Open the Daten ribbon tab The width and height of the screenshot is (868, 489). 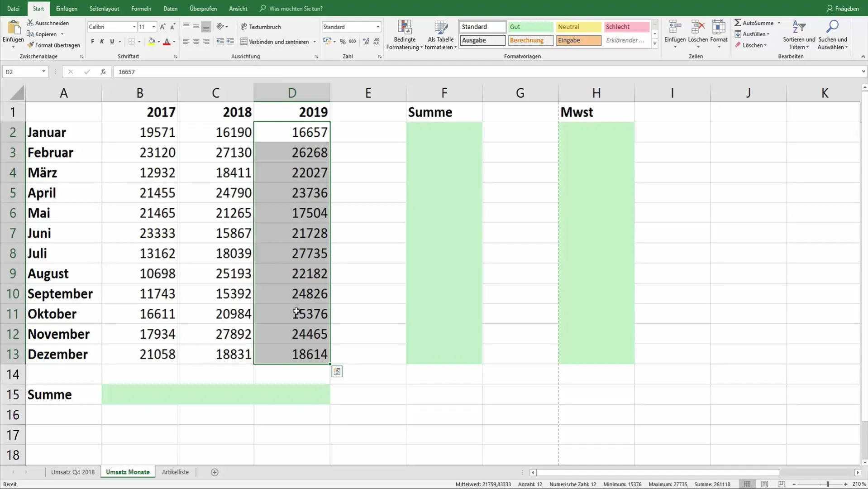coord(170,9)
